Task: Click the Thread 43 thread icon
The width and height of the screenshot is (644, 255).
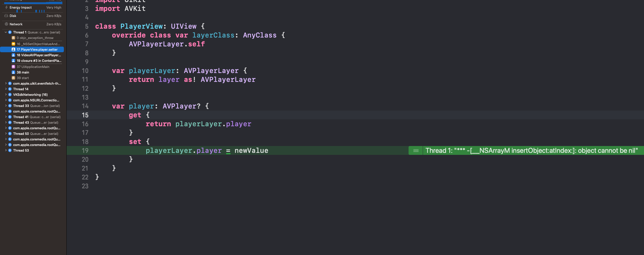Action: (10, 122)
